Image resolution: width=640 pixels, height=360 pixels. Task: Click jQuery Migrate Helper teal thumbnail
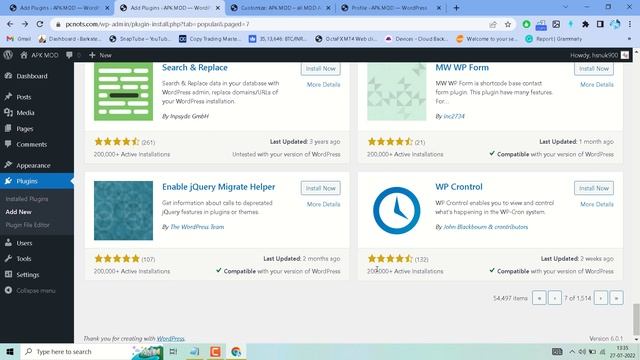[123, 211]
